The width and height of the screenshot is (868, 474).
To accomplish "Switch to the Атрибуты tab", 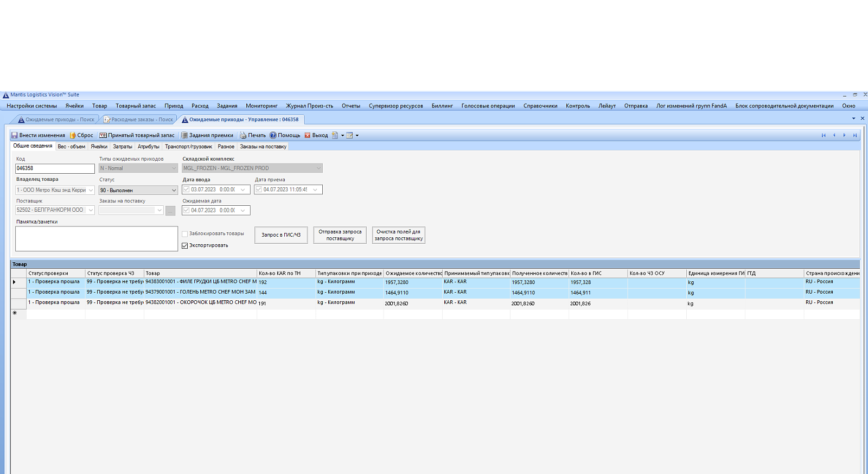I will [x=149, y=147].
